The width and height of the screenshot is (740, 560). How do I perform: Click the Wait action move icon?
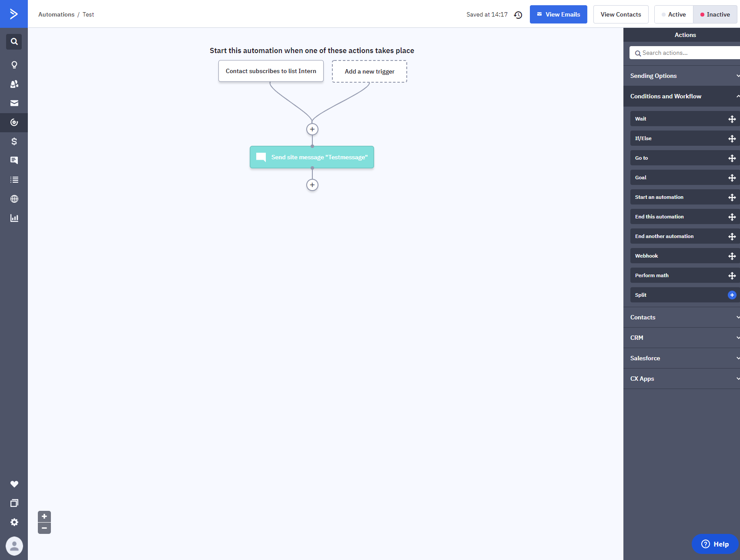click(x=732, y=119)
